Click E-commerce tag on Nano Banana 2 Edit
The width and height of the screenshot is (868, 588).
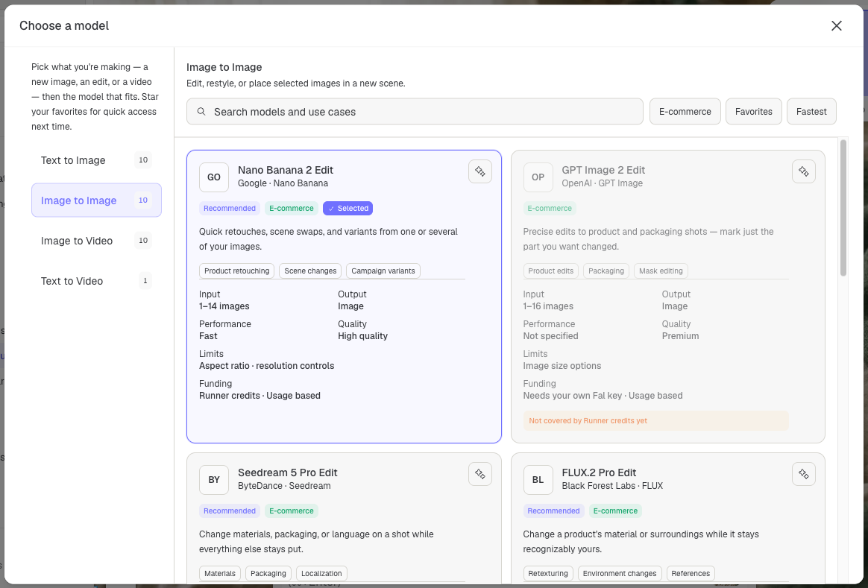(x=291, y=209)
